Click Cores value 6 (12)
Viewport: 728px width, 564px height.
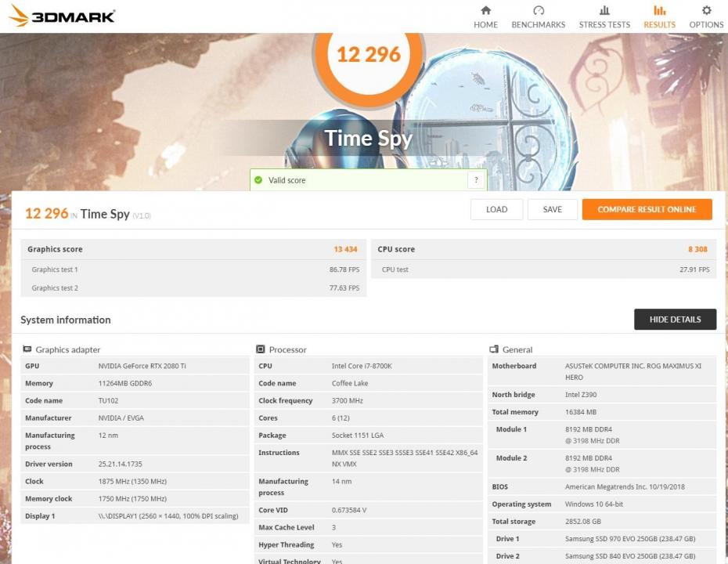[341, 418]
